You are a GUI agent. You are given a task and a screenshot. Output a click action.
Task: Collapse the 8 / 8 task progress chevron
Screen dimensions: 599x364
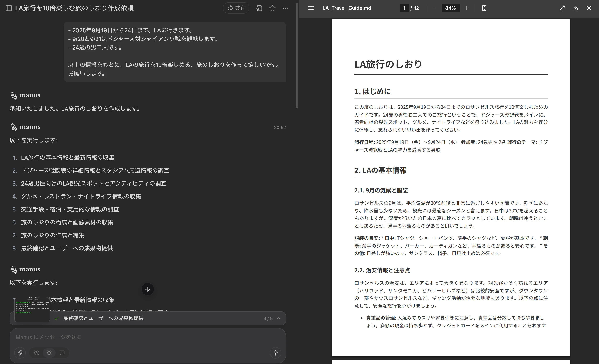coord(279,318)
